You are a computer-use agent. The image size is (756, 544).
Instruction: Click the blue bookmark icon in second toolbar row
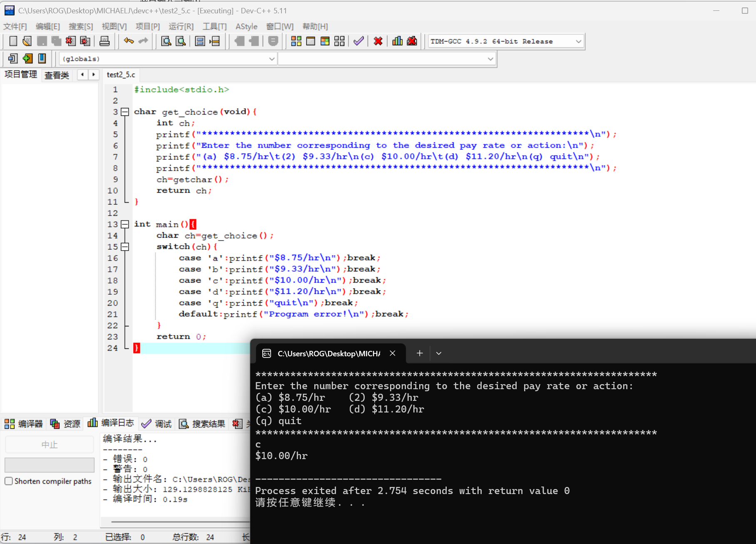[x=42, y=59]
